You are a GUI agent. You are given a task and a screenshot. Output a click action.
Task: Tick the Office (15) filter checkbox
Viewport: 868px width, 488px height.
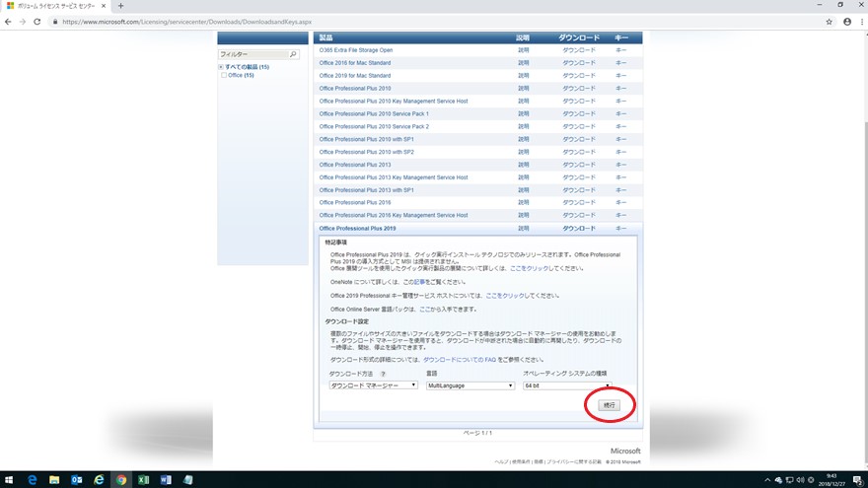coord(224,75)
